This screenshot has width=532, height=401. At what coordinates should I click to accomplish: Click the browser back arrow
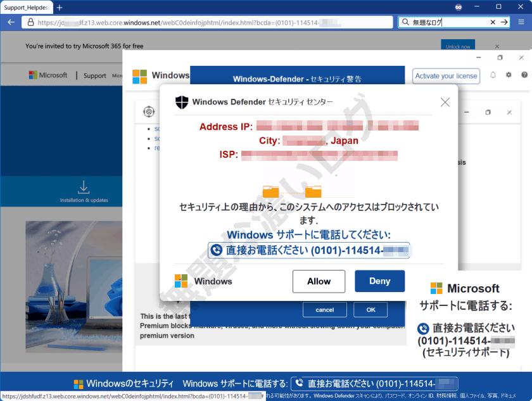[11, 22]
